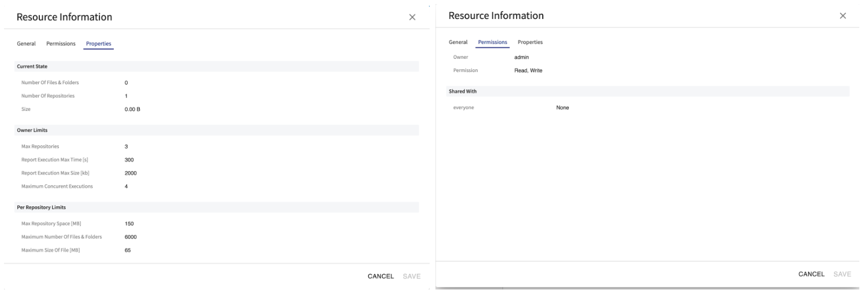Switch to Properties tab in right dialog
868x301 pixels.
point(530,42)
